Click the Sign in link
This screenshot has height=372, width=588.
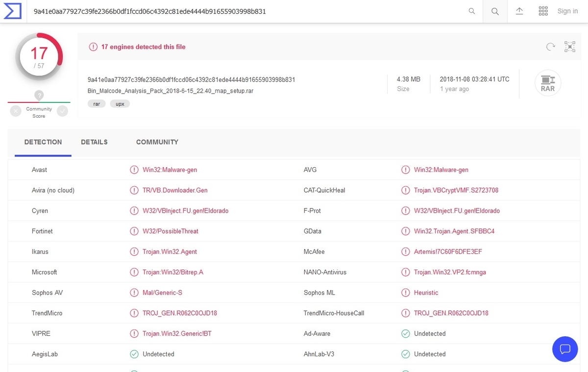tap(567, 11)
